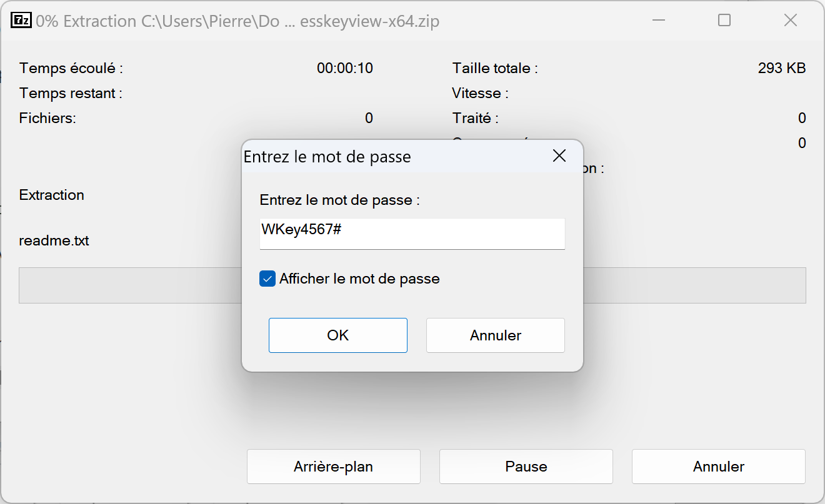Image resolution: width=825 pixels, height=504 pixels.
Task: Send the extraction to Arrière-plan
Action: 334,467
